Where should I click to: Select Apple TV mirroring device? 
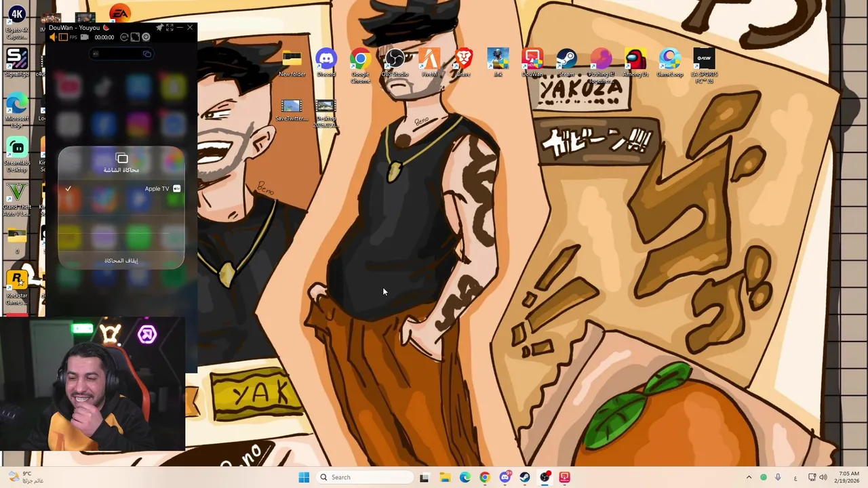click(x=121, y=188)
